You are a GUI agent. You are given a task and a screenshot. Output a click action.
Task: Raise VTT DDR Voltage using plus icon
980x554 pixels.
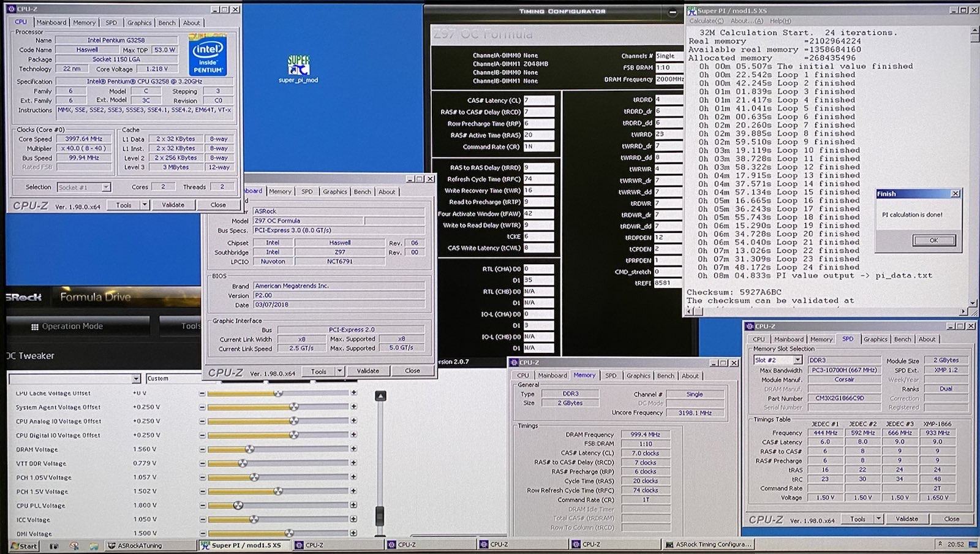(353, 463)
